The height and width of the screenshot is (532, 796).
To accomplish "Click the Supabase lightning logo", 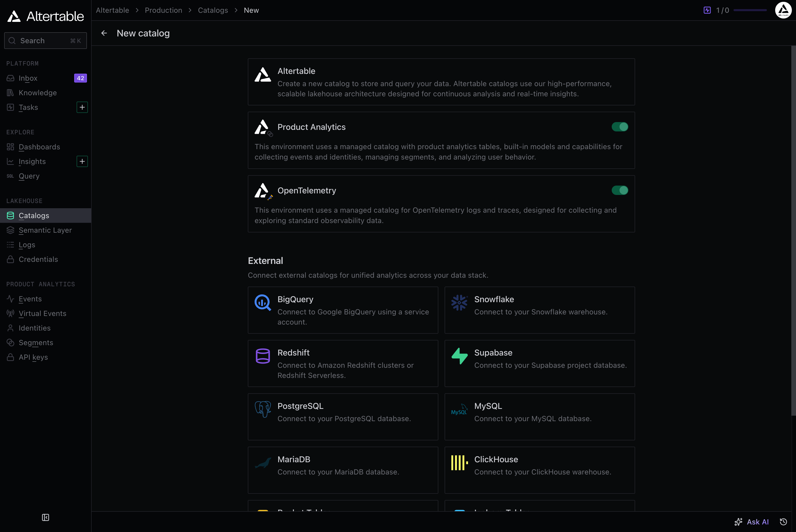I will coord(460,356).
